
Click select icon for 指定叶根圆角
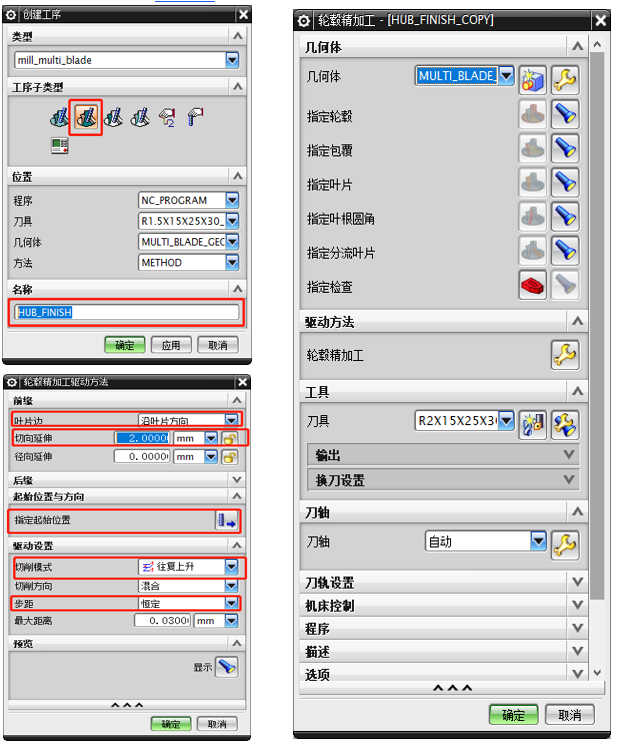(532, 216)
